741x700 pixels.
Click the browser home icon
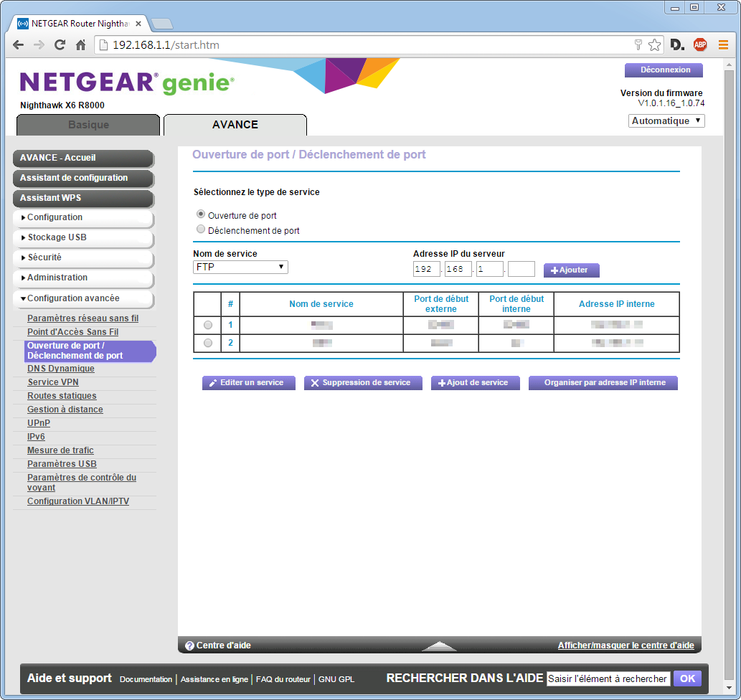tap(81, 45)
